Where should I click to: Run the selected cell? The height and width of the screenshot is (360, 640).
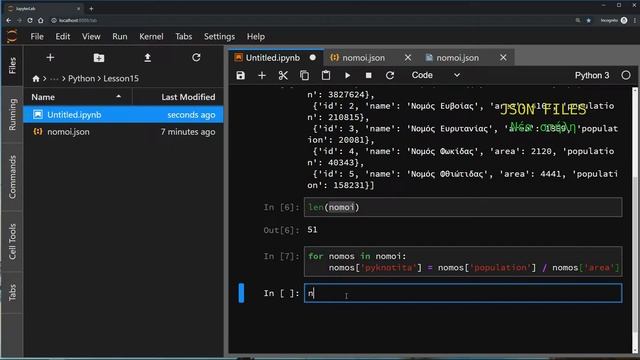pyautogui.click(x=347, y=76)
